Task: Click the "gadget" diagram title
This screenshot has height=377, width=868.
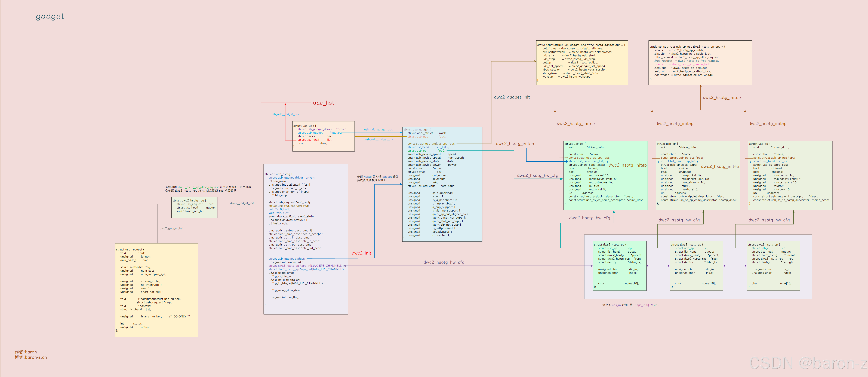Action: (50, 17)
